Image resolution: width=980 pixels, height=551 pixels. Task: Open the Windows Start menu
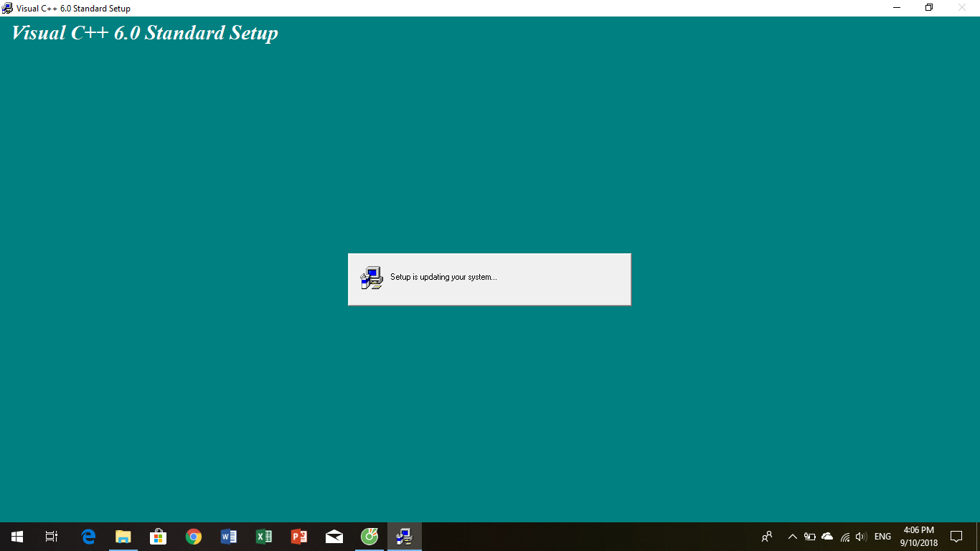click(17, 537)
